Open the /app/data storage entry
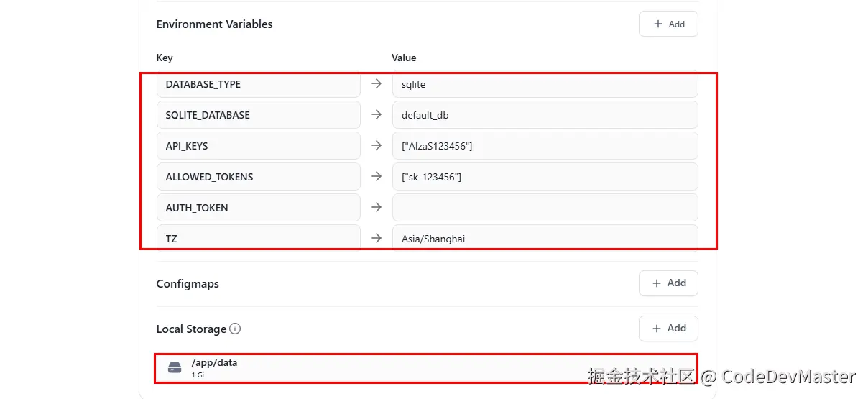Screen dimensions: 868x399 tap(424, 368)
